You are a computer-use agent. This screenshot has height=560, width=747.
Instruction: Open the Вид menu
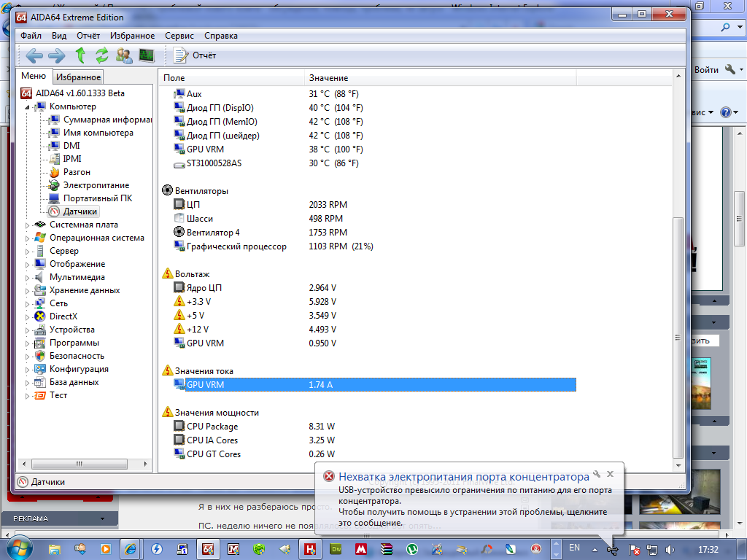[59, 36]
